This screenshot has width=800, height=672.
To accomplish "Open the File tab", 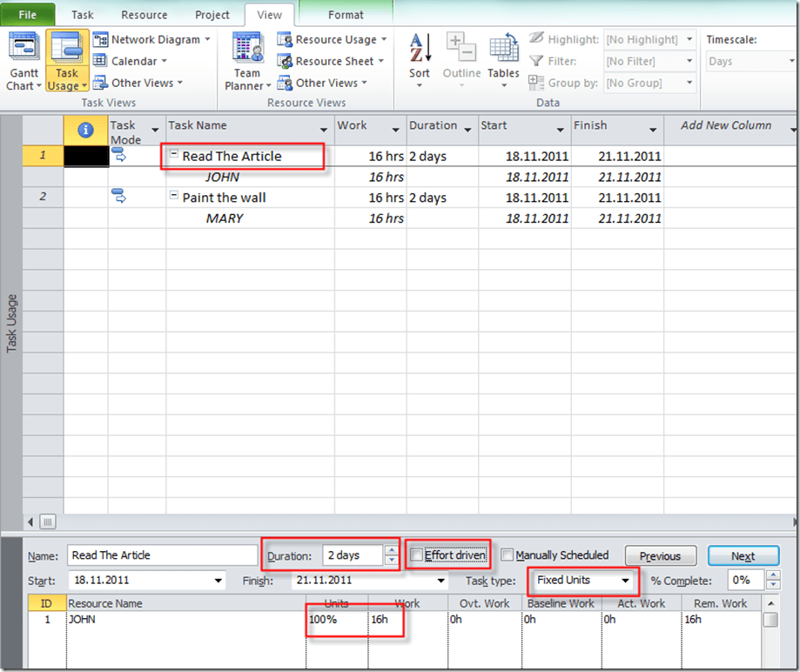I will click(28, 15).
